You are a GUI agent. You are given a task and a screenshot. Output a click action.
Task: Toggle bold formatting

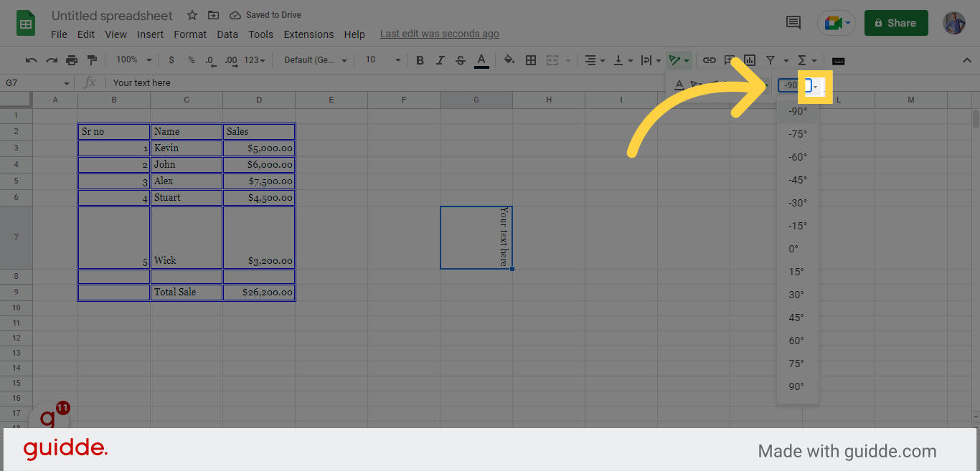pyautogui.click(x=420, y=60)
